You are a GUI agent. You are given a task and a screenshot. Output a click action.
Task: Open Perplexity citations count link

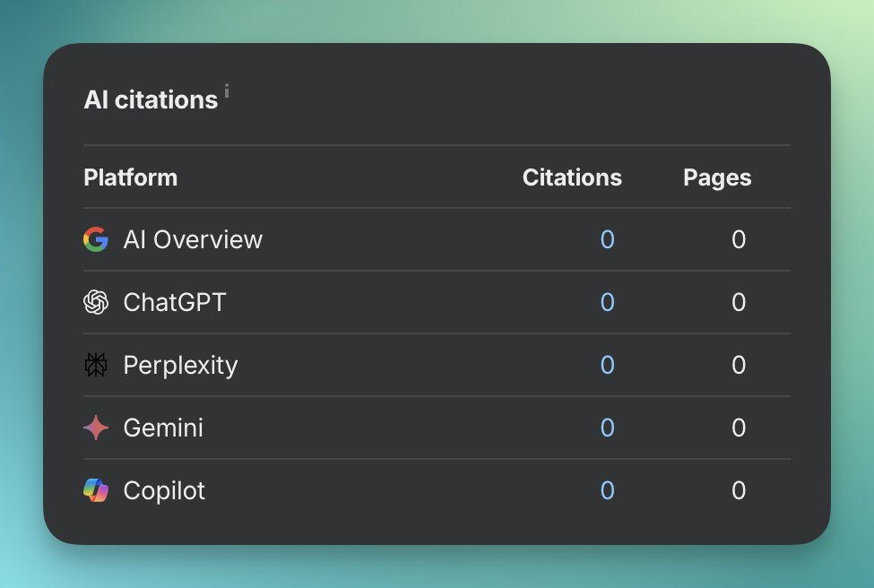pos(608,365)
